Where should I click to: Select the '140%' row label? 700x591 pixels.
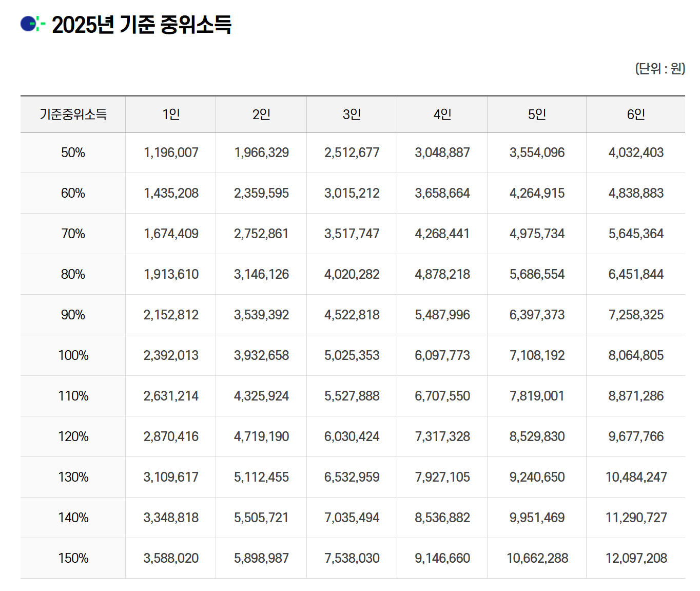(x=73, y=518)
